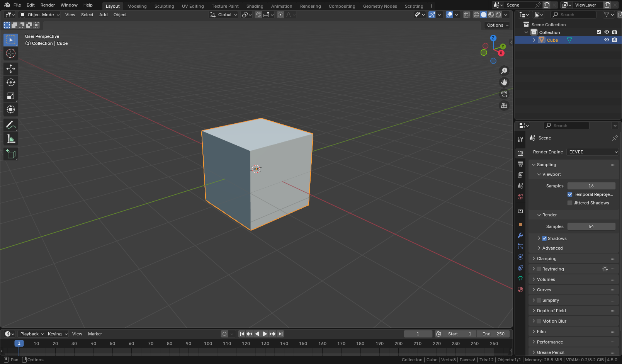Toggle Cube visibility eye in outliner
622x364 pixels.
click(x=607, y=40)
